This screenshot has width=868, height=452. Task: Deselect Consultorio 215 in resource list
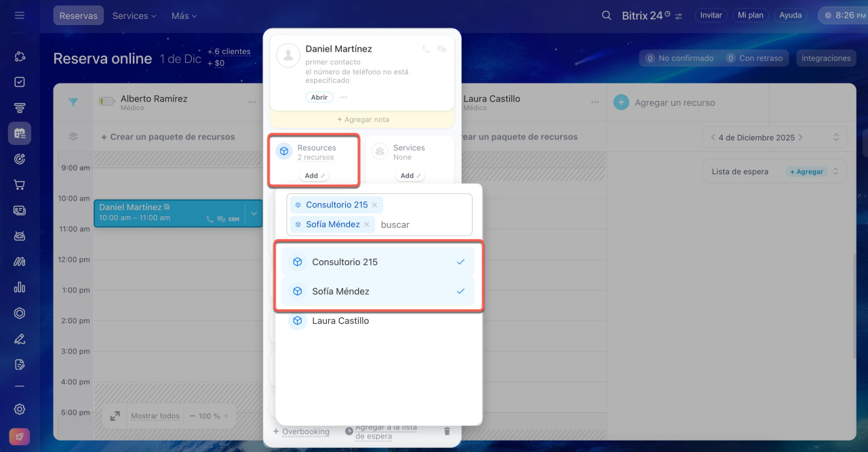pos(378,262)
